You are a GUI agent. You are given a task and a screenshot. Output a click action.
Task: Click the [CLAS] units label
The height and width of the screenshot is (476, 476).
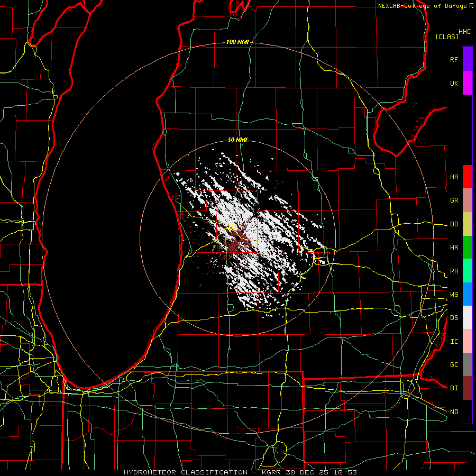pyautogui.click(x=447, y=36)
